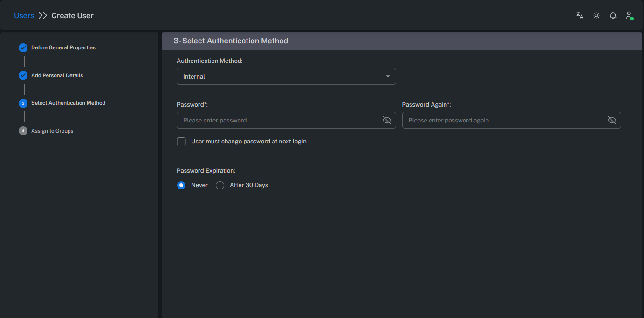Enable User must change password at next login

(x=181, y=141)
